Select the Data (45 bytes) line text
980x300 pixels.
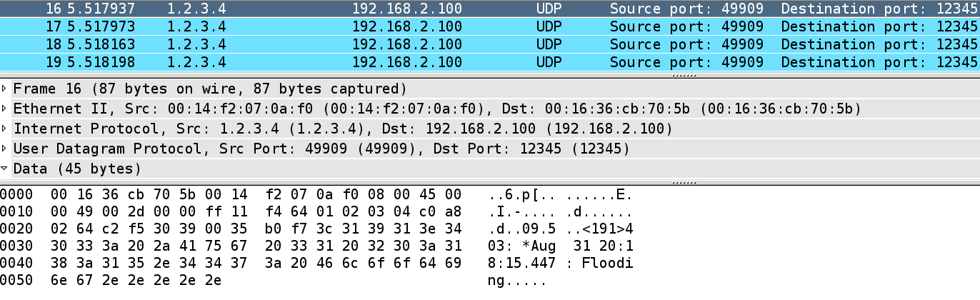click(x=77, y=169)
